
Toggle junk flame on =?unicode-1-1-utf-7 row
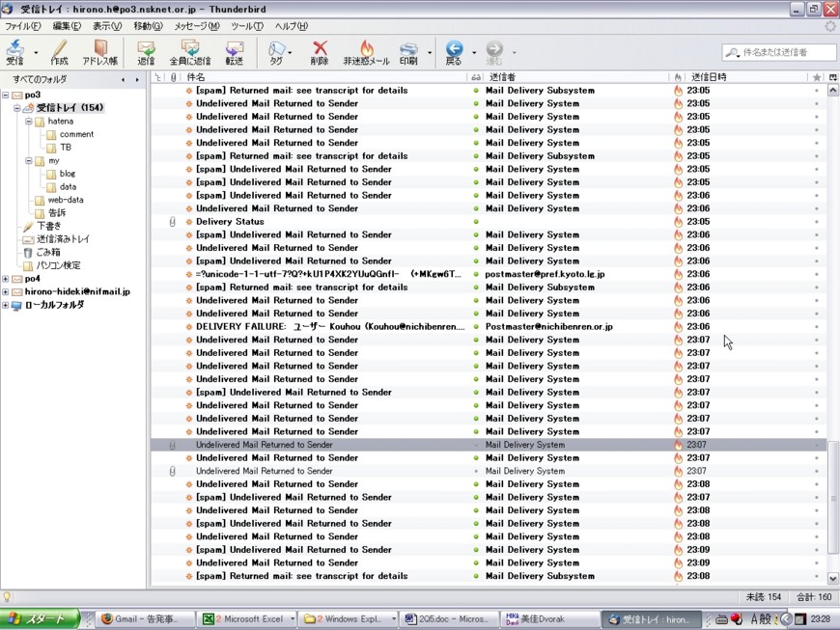click(678, 274)
